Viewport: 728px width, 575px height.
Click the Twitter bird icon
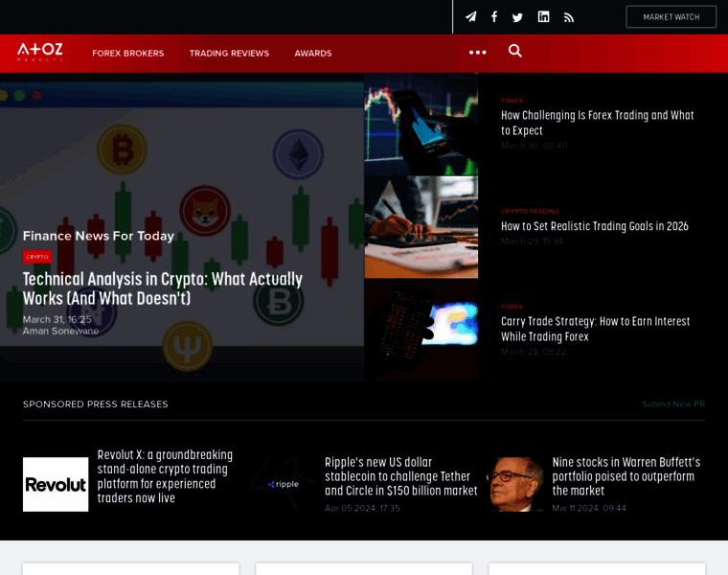tap(517, 17)
